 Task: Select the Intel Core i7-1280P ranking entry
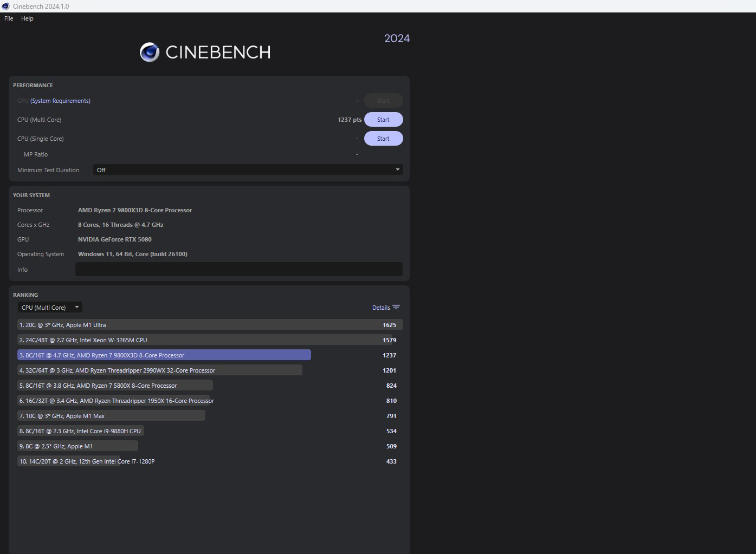(x=87, y=461)
